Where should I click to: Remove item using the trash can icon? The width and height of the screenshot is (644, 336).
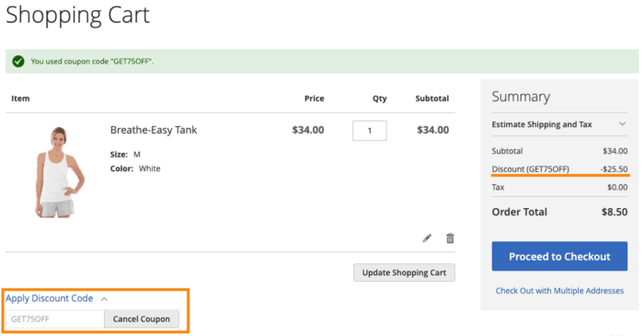point(450,238)
